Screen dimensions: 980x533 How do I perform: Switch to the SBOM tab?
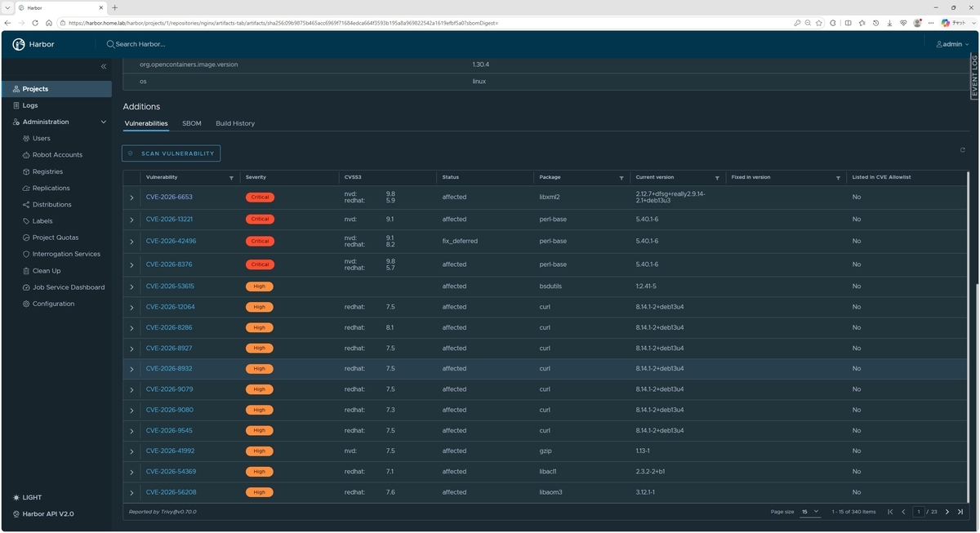192,123
